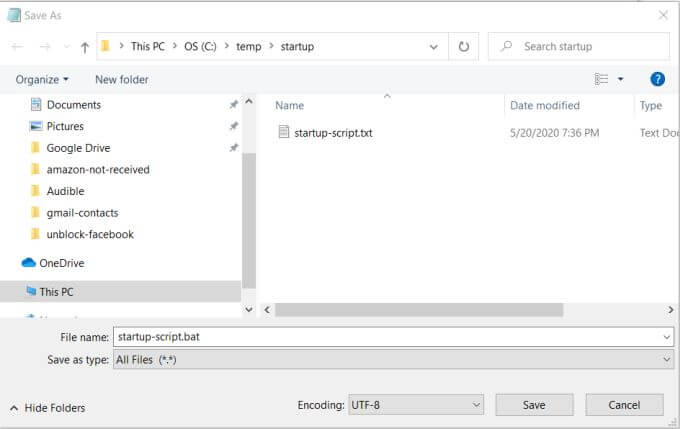
Task: Click the horizontal scrollbar thumb
Action: pyautogui.click(x=419, y=310)
